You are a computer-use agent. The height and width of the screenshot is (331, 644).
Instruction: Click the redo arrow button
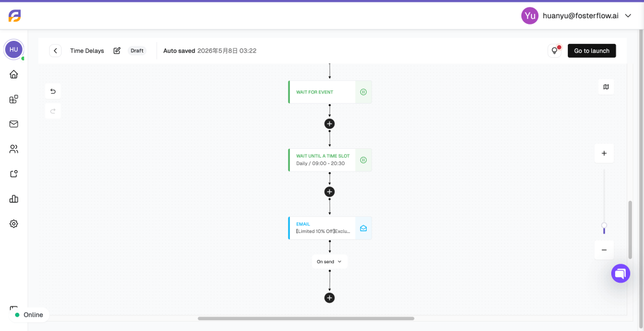(x=53, y=111)
